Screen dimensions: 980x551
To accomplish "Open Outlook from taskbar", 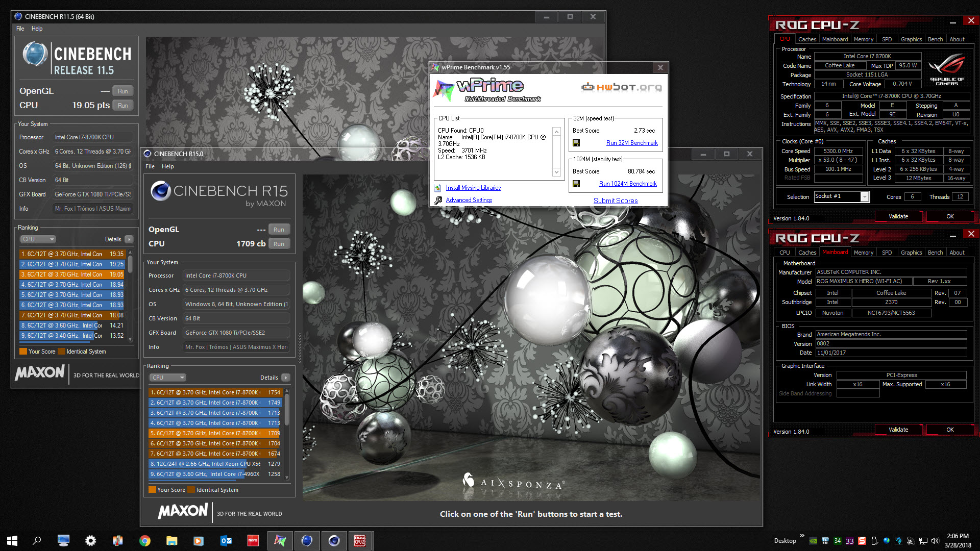I will pyautogui.click(x=226, y=541).
